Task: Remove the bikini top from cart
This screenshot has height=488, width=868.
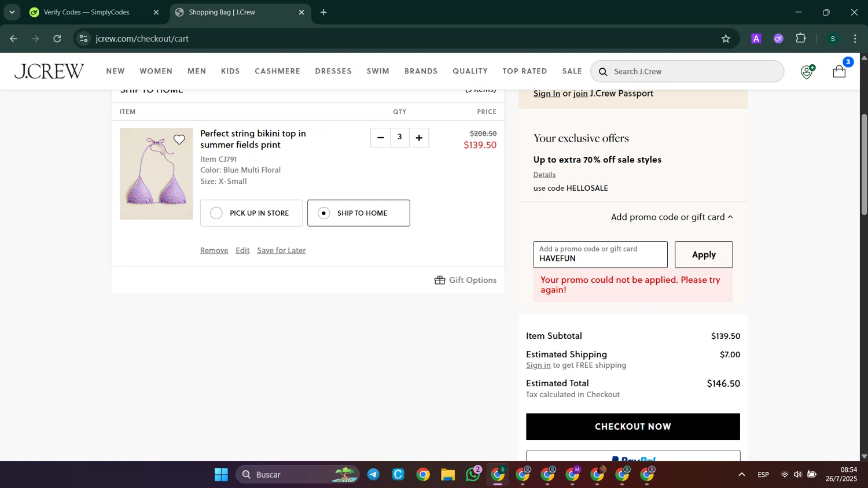Action: [214, 250]
